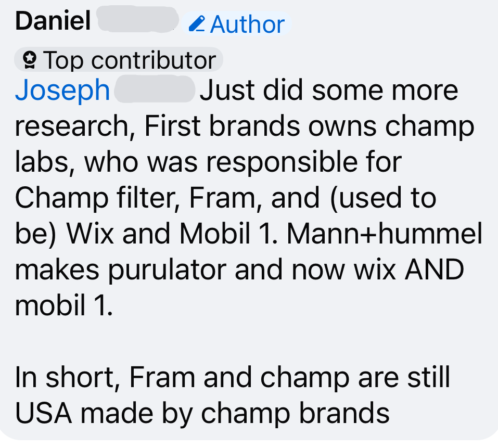Open commenter Daniel's profile name
This screenshot has height=448, width=498.
[x=53, y=21]
